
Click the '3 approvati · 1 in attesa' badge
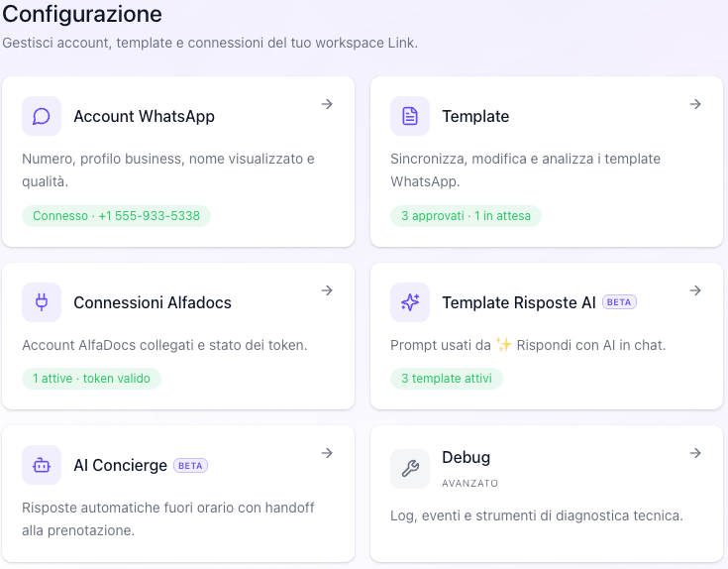[x=466, y=216]
